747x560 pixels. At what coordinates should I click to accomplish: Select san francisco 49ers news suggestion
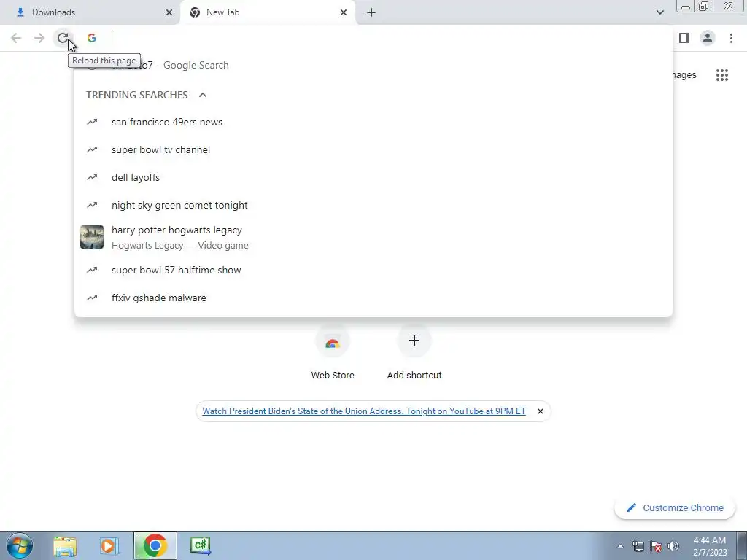[x=373, y=122]
